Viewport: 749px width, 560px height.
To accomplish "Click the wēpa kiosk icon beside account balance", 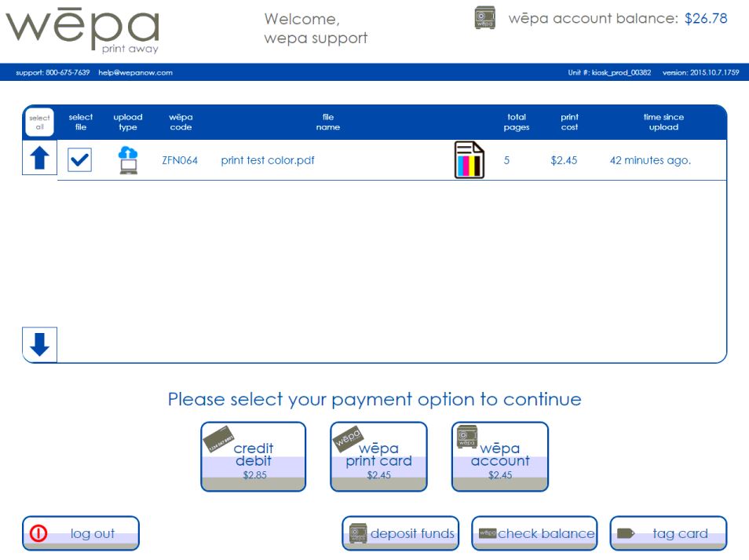I will [484, 17].
